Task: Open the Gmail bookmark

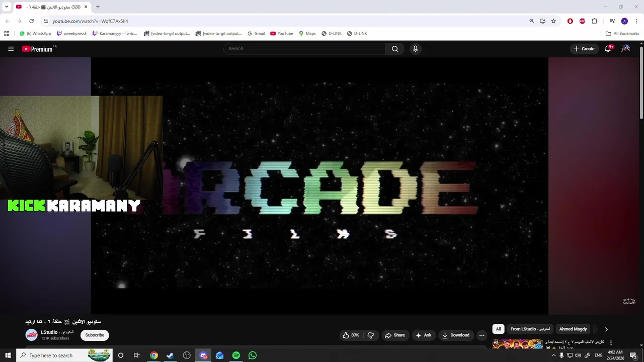Action: click(256, 34)
